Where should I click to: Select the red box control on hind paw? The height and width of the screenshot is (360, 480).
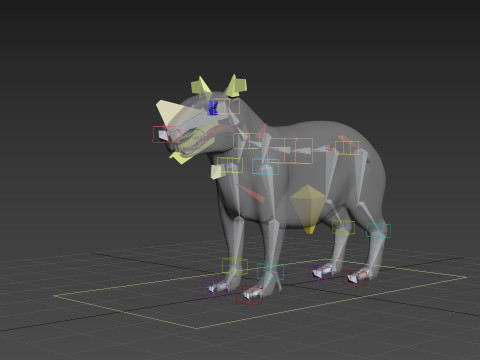[355, 278]
